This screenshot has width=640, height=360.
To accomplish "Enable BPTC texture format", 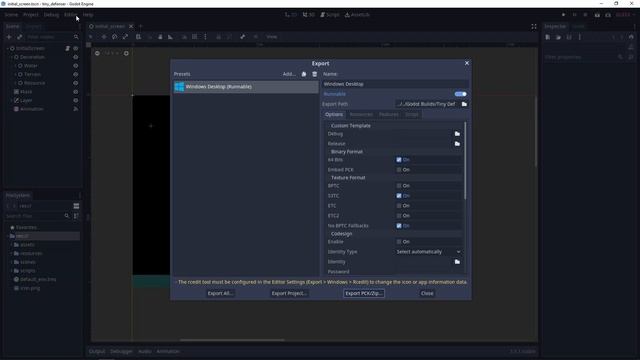I will coord(399,186).
